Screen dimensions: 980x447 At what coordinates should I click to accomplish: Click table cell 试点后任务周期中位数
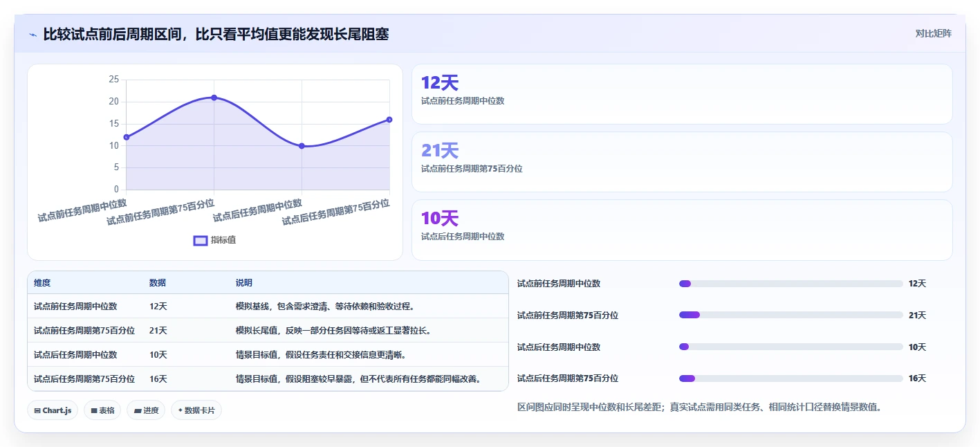click(75, 355)
